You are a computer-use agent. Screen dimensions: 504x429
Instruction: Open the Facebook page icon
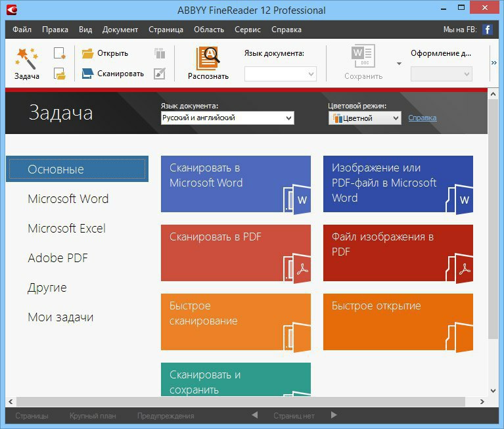pos(488,30)
